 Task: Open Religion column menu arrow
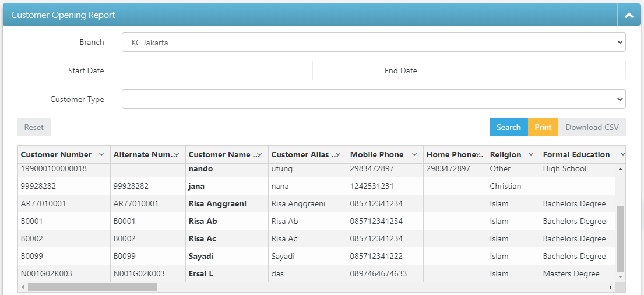pos(531,154)
